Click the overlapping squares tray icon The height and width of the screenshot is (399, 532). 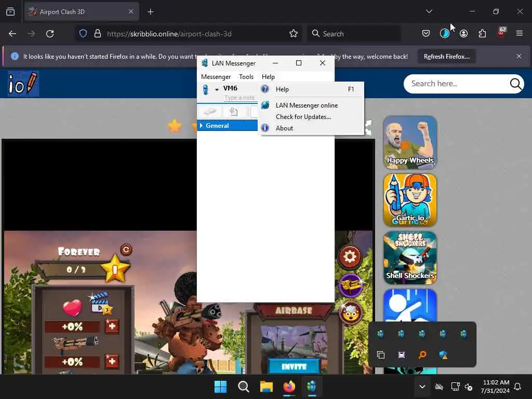pyautogui.click(x=381, y=355)
